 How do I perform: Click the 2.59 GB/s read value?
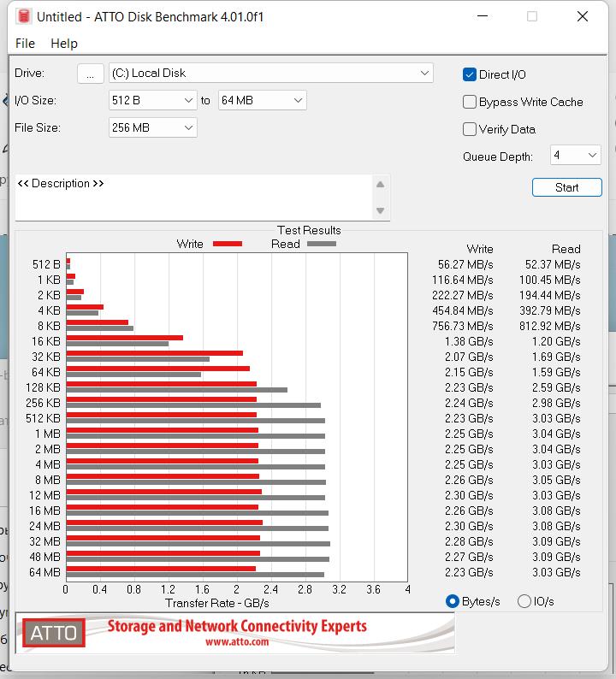(x=556, y=387)
